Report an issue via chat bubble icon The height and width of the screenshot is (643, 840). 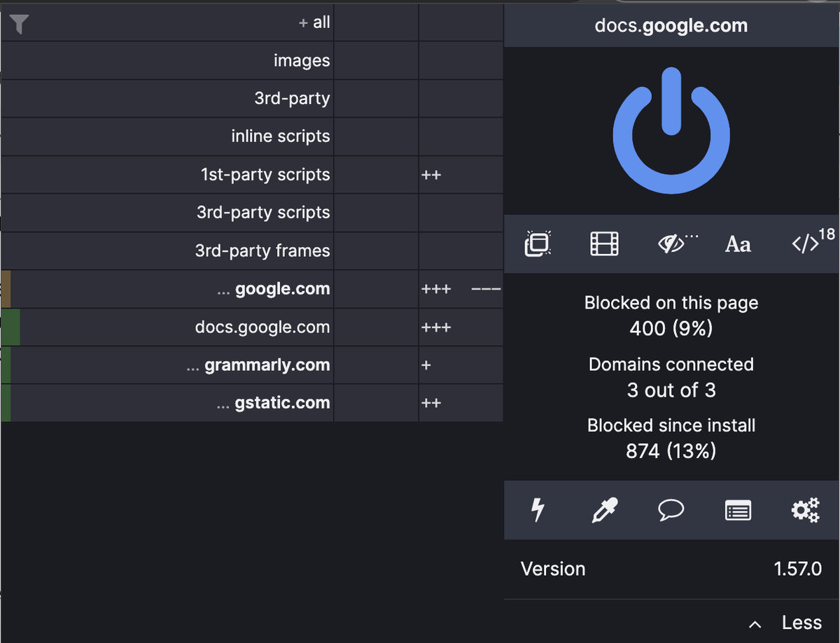pyautogui.click(x=671, y=510)
